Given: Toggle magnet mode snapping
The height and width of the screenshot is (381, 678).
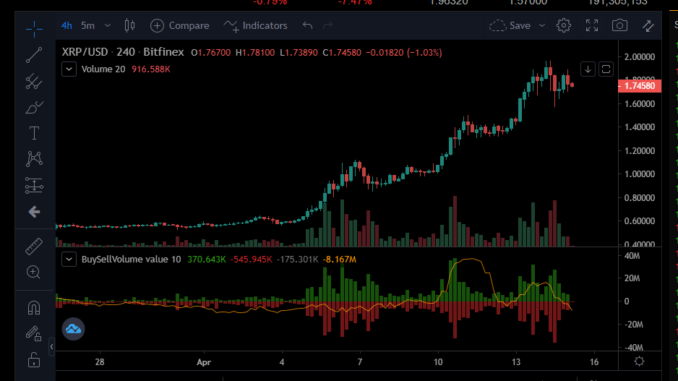Looking at the screenshot, I should point(34,308).
